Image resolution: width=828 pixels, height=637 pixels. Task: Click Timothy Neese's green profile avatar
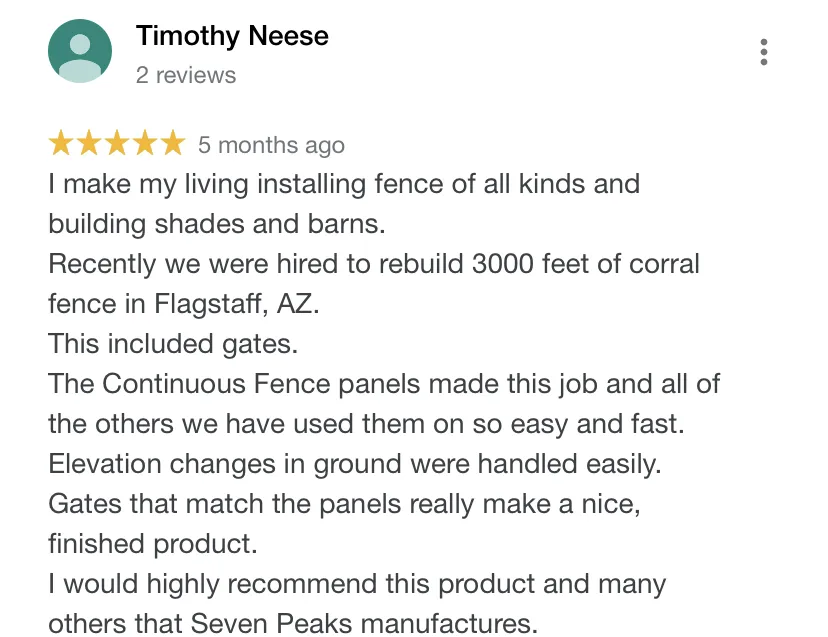pyautogui.click(x=80, y=51)
